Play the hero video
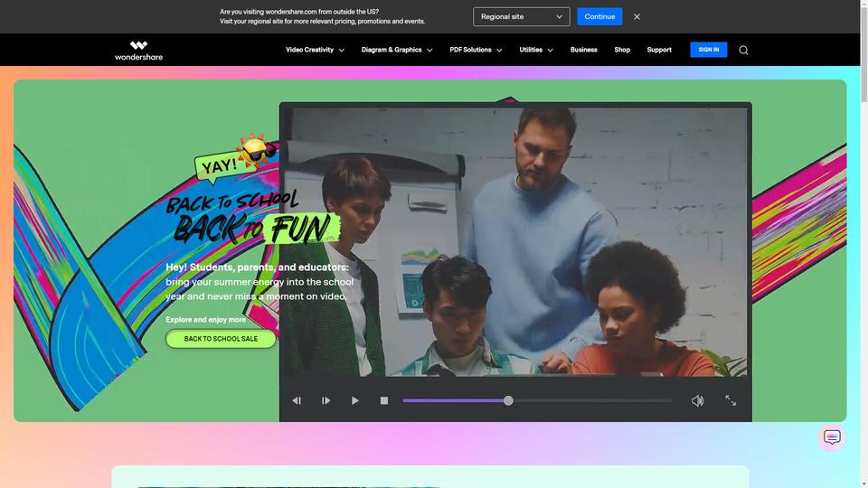The image size is (868, 488). pos(354,400)
